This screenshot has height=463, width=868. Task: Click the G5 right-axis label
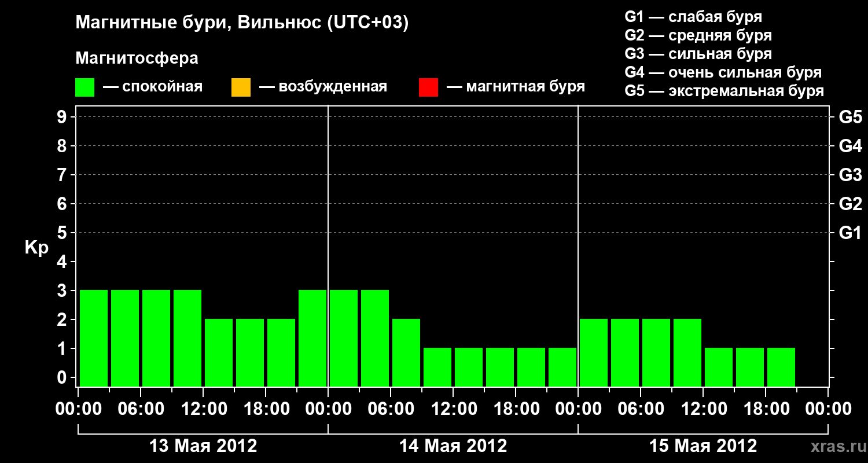tap(850, 117)
